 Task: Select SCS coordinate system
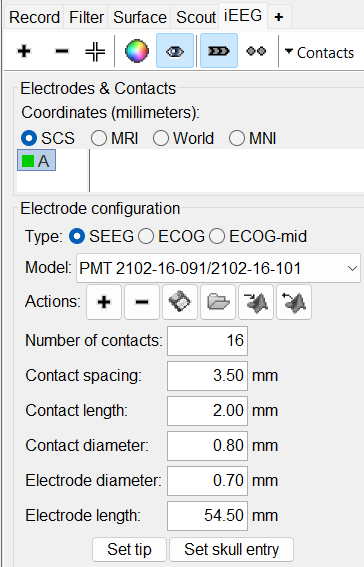point(48,138)
